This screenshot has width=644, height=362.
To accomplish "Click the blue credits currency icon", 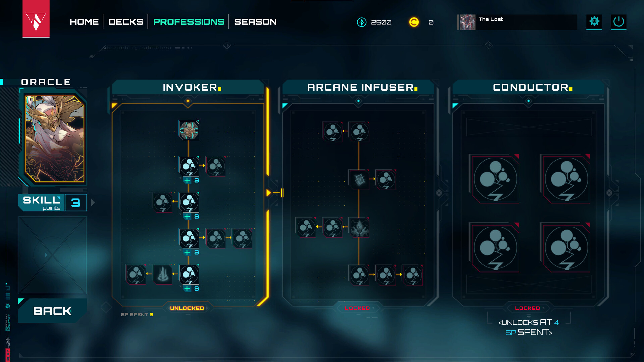I will (361, 22).
